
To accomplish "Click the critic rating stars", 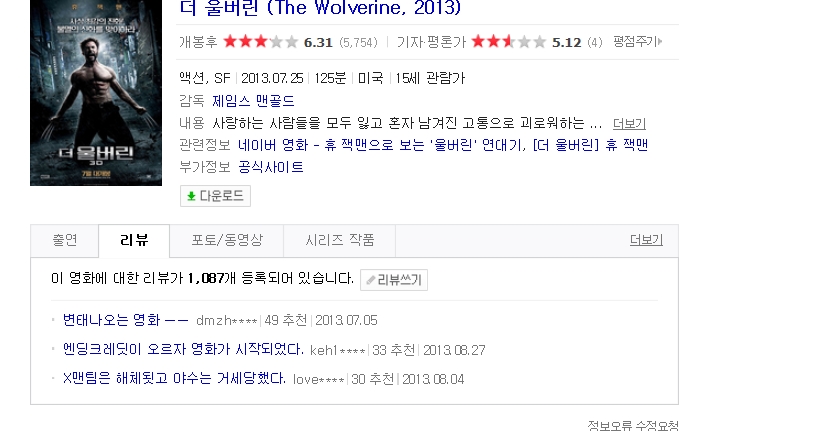I will (509, 42).
